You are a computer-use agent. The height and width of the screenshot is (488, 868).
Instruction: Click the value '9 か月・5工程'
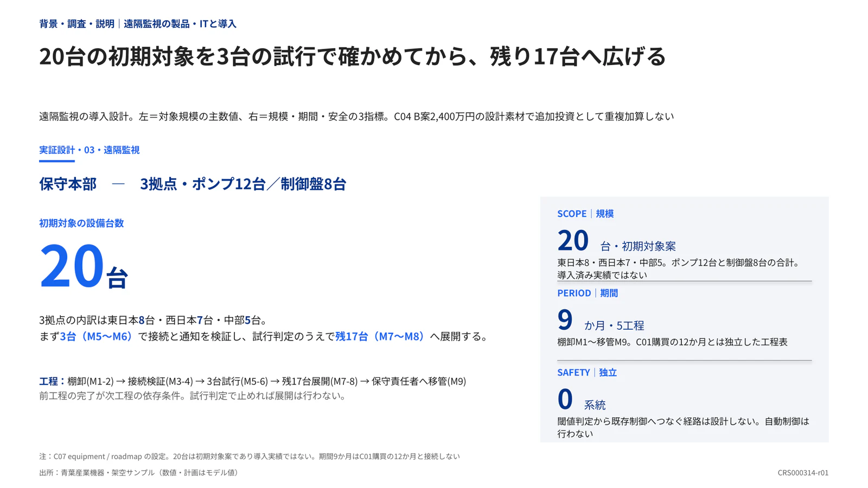601,320
